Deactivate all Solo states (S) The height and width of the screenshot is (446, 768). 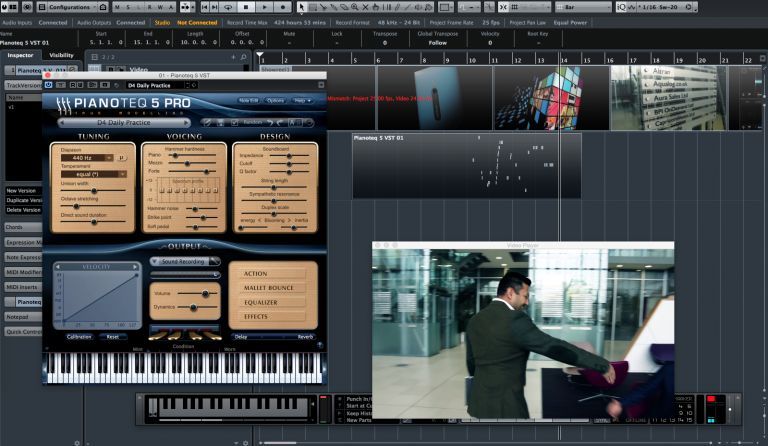tap(128, 7)
